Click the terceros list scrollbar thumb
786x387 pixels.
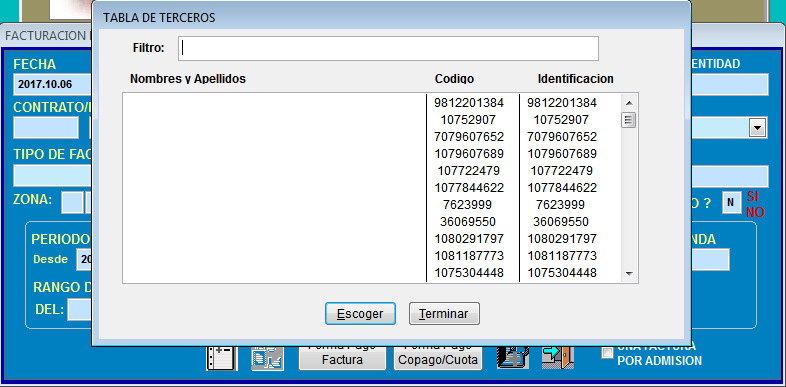(x=629, y=120)
